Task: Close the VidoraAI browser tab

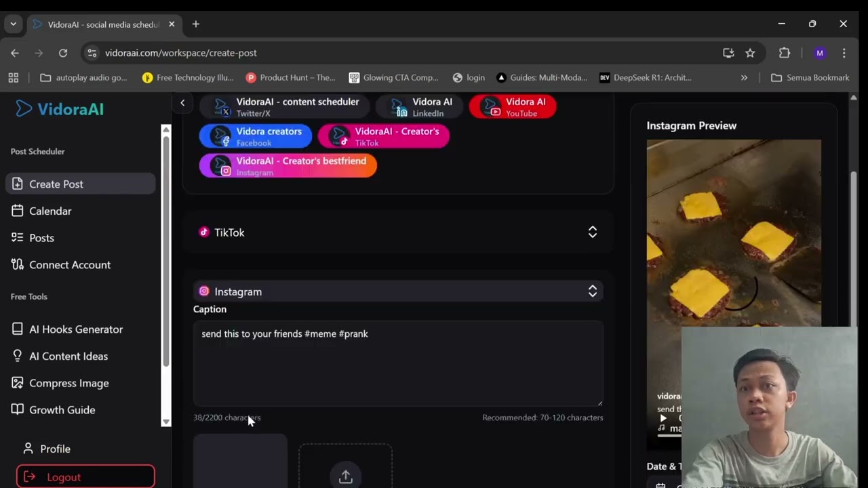Action: click(172, 24)
